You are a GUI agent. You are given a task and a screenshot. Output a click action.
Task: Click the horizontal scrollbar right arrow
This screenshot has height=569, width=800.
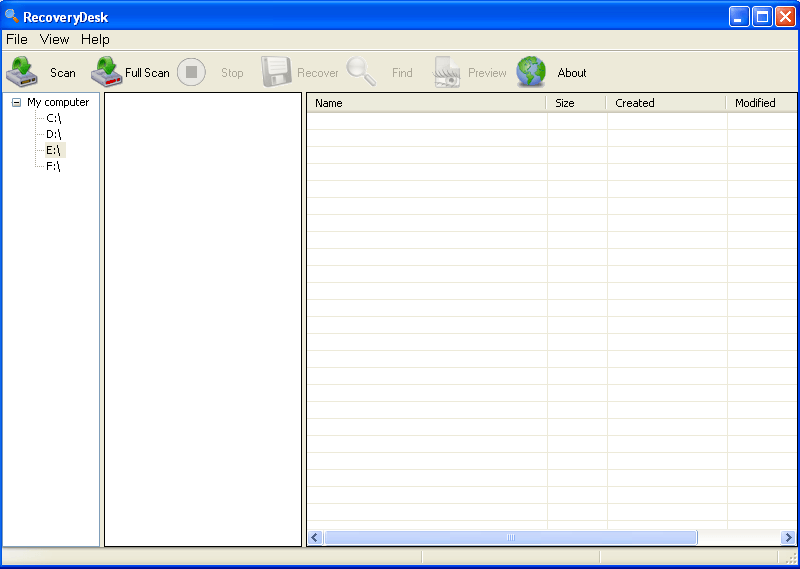click(x=788, y=537)
